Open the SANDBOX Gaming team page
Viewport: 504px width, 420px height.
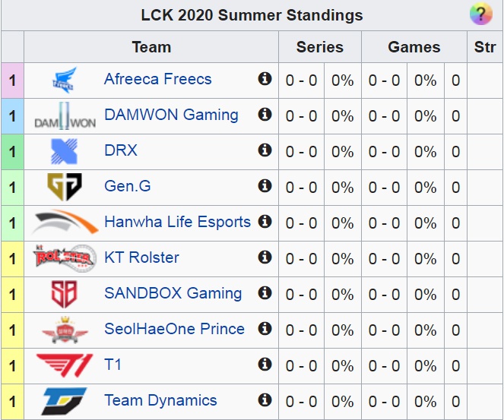173,293
